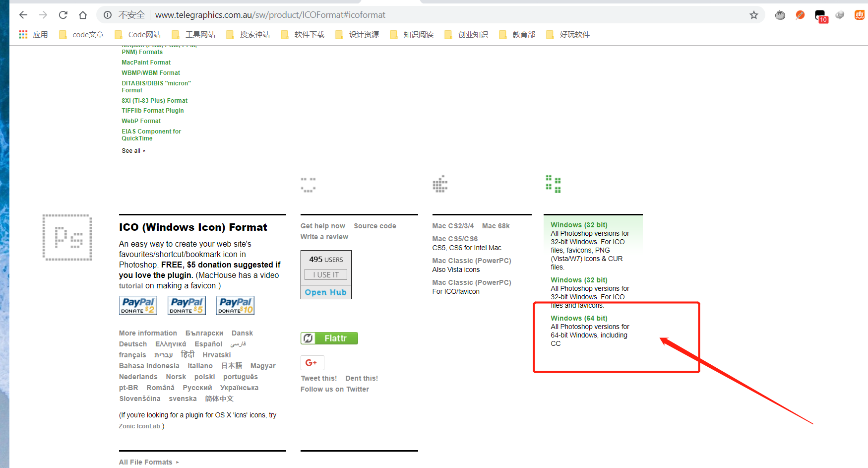Click the orange extension icon at toolbar's right end
Viewport: 868px width, 468px height.
pyautogui.click(x=860, y=15)
